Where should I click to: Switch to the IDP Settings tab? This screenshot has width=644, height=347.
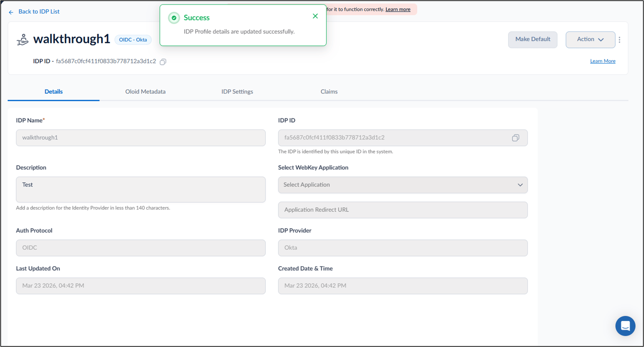point(237,92)
